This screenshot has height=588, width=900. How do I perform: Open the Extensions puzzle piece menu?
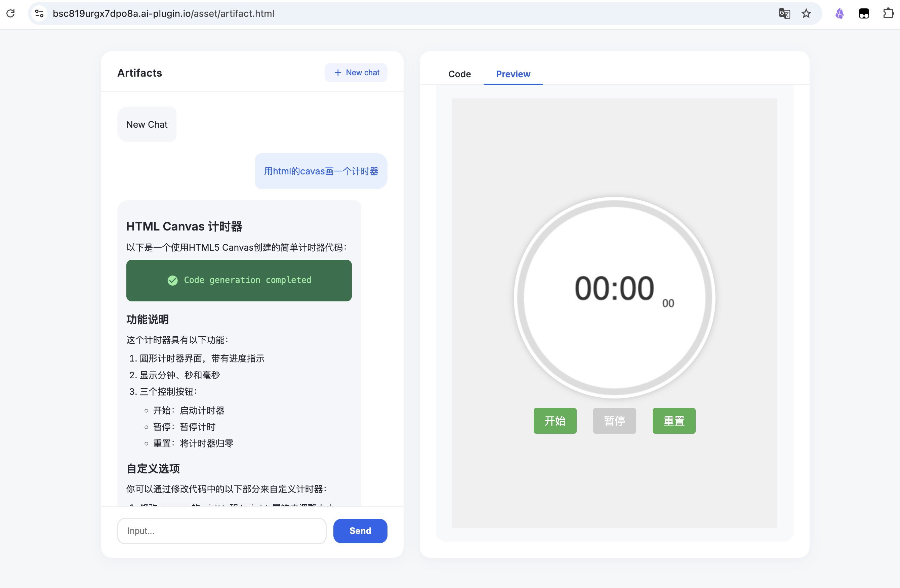pos(888,13)
